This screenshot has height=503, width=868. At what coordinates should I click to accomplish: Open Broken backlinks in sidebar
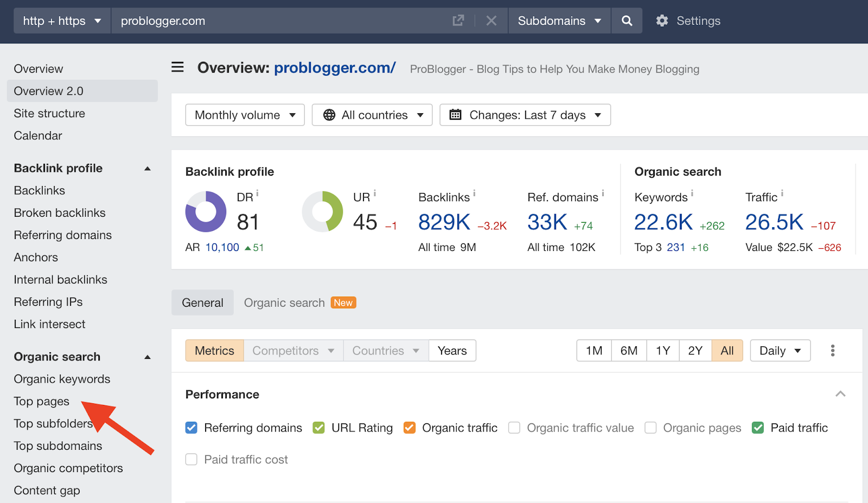(x=60, y=213)
